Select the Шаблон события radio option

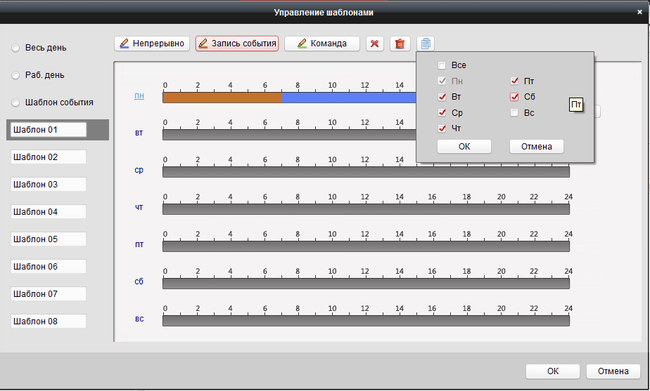[16, 103]
